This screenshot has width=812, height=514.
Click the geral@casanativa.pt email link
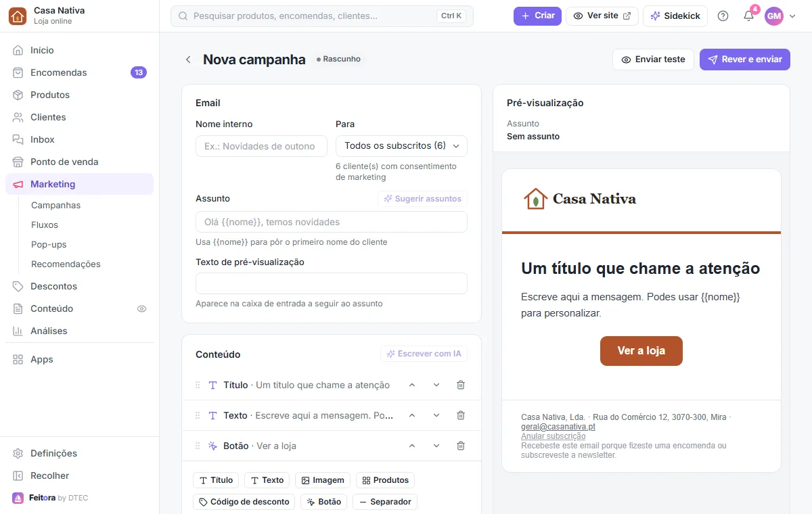tap(558, 427)
